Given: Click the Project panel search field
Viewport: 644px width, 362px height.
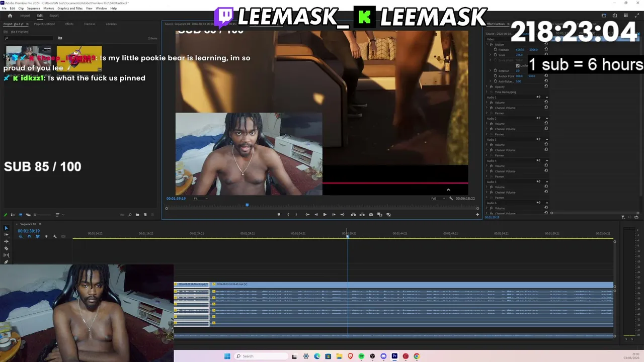Looking at the screenshot, I should [x=30, y=38].
